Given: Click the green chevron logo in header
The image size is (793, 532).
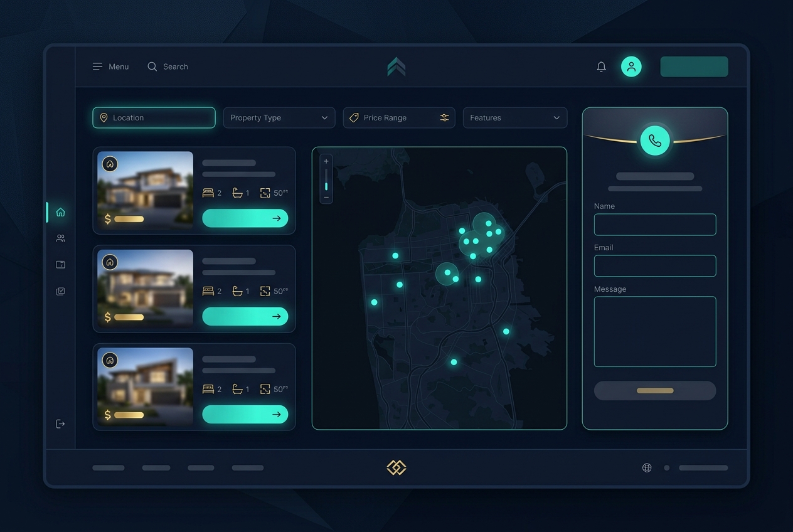Looking at the screenshot, I should click(396, 66).
